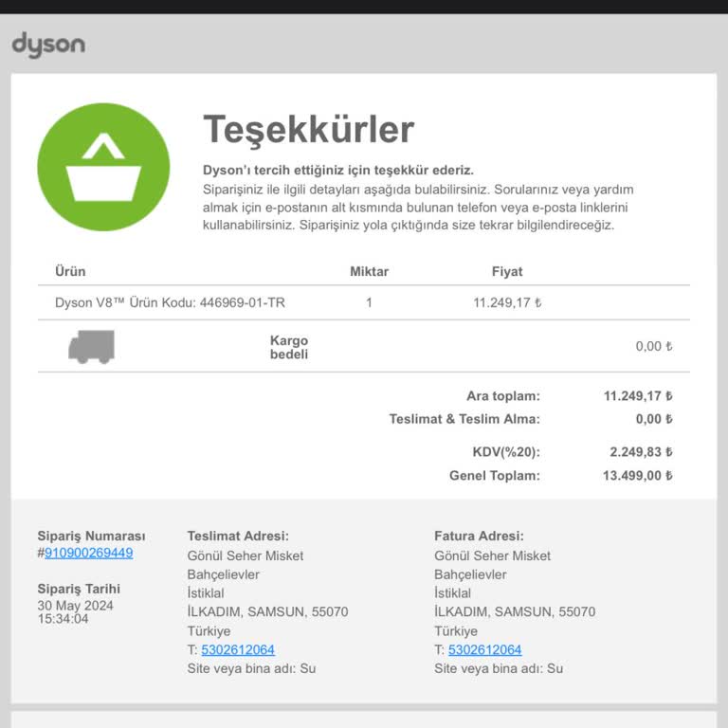728x728 pixels.
Task: Click order date 30 May 2024
Action: click(75, 606)
